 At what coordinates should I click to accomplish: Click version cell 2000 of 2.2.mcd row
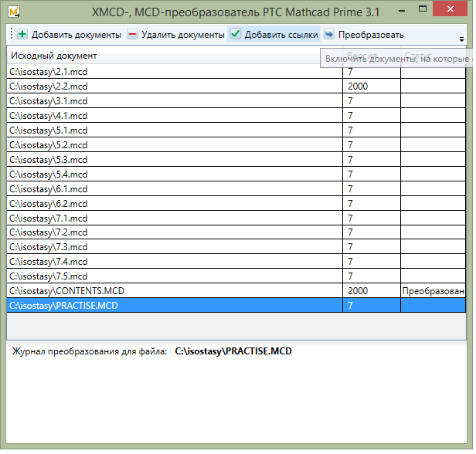[x=372, y=86]
